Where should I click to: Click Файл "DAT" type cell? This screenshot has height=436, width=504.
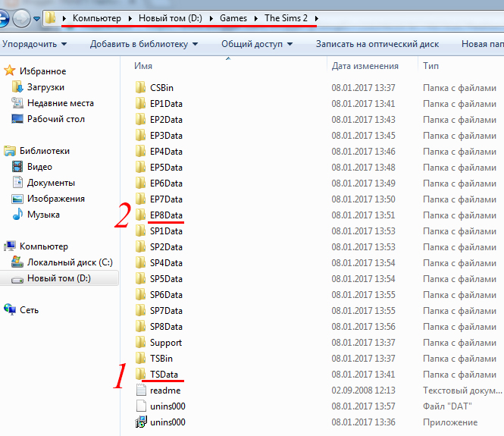(447, 406)
